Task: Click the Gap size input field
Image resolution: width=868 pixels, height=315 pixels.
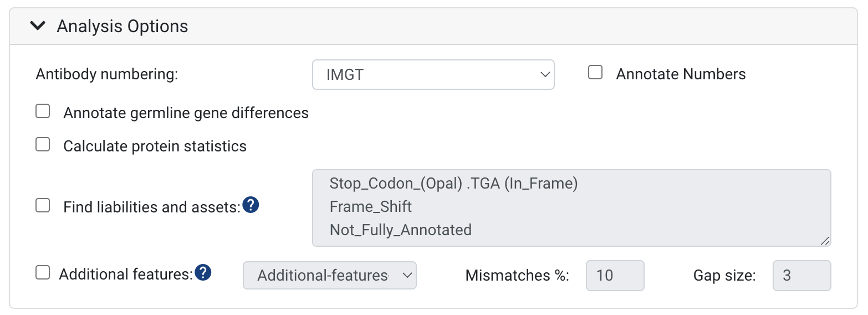Action: click(802, 275)
